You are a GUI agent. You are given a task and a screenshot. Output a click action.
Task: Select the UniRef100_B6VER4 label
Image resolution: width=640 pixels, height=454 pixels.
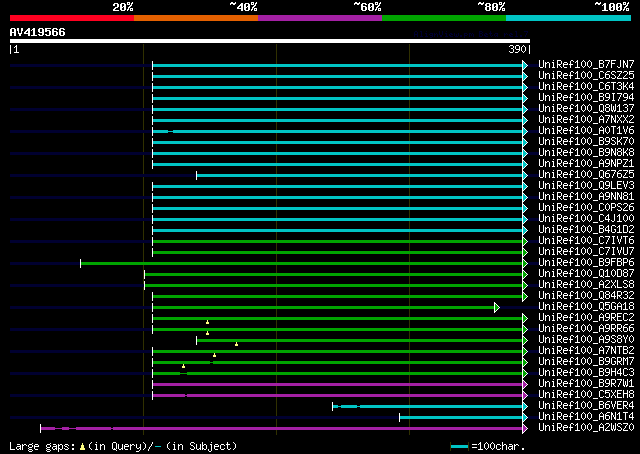coord(586,406)
